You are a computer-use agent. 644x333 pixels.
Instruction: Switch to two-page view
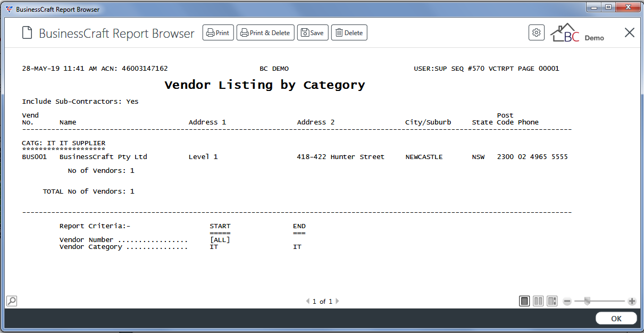point(538,301)
